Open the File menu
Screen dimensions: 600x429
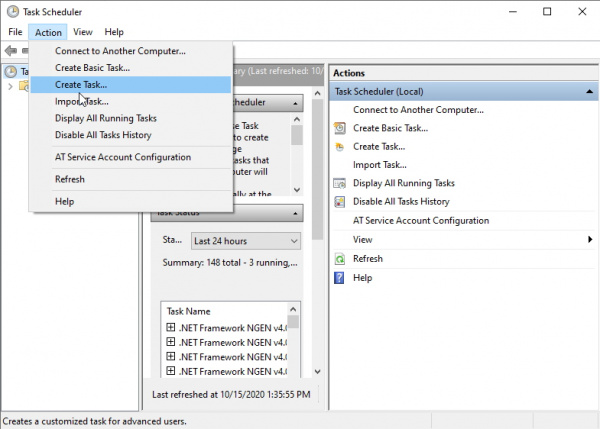tap(15, 32)
